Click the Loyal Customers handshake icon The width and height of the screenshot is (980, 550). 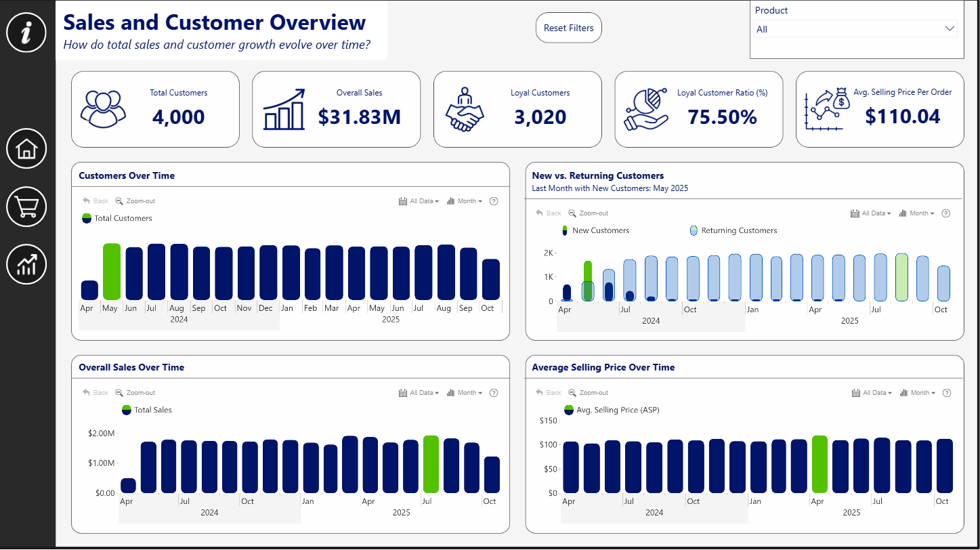[x=465, y=109]
